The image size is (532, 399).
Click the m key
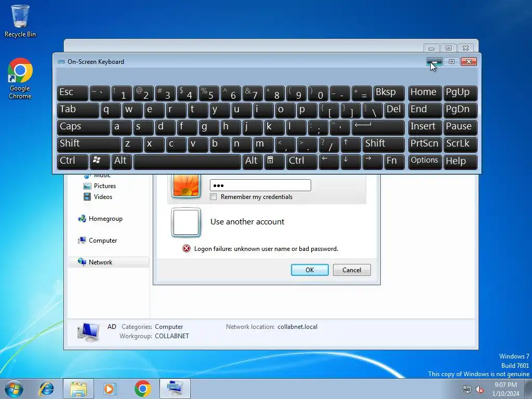263,145
